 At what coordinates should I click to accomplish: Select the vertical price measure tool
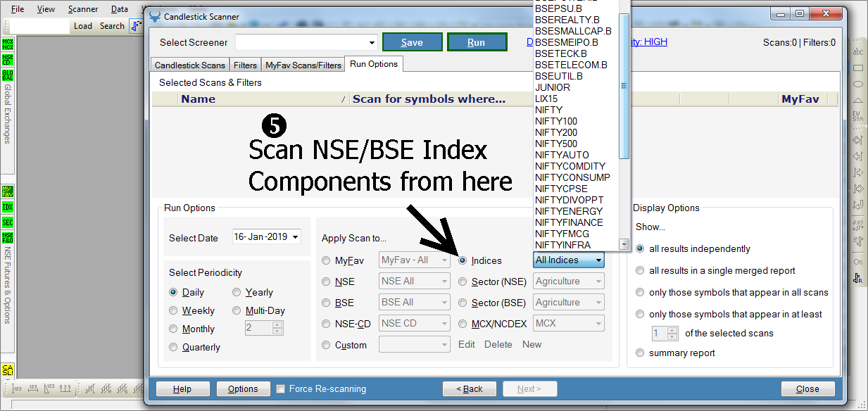[x=17, y=388]
